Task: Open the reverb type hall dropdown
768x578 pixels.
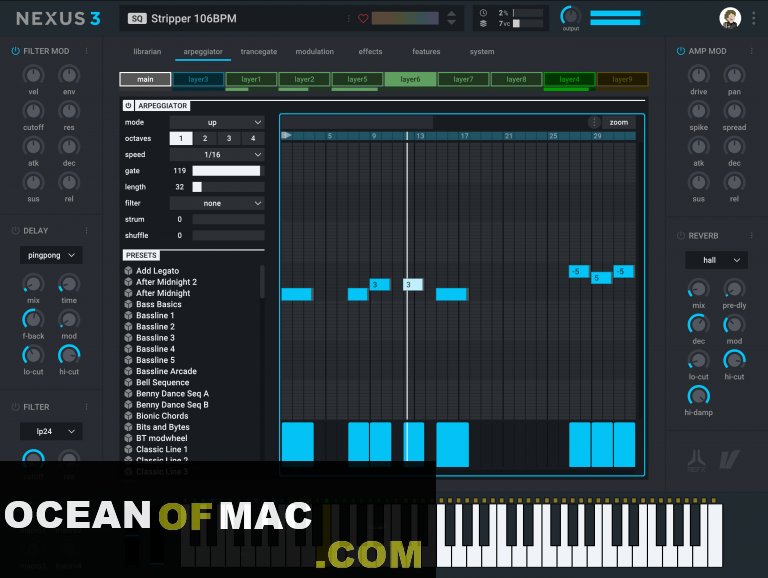Action: coord(716,260)
